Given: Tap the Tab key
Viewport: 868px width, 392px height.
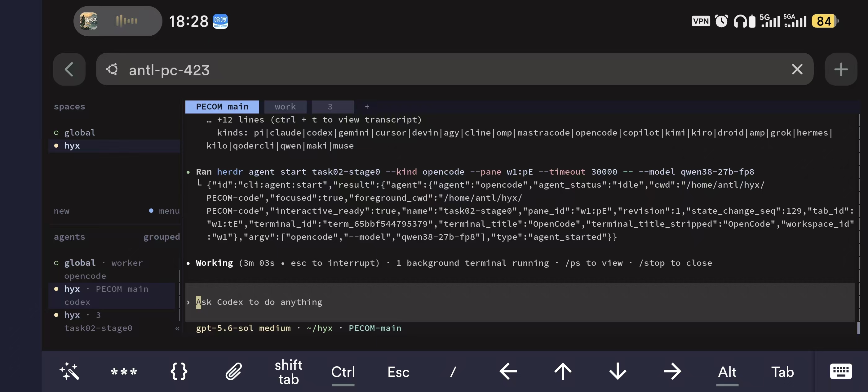Looking at the screenshot, I should click(x=782, y=372).
